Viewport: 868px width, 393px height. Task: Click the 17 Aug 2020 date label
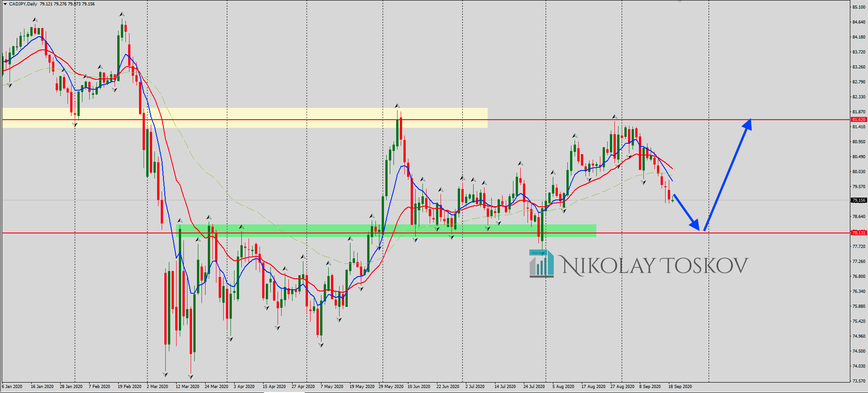(x=594, y=387)
